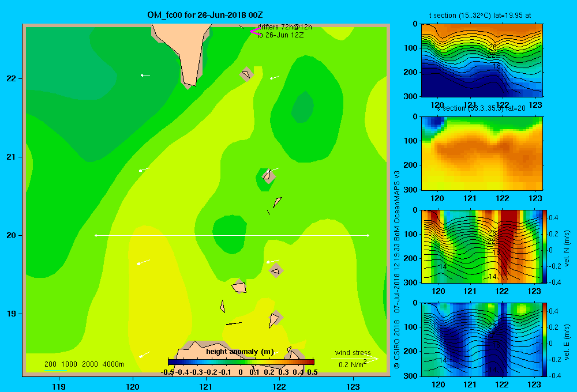Click longitude '120' under salinity section
Image resolution: width=577 pixels, height=392 pixels.
click(437, 198)
